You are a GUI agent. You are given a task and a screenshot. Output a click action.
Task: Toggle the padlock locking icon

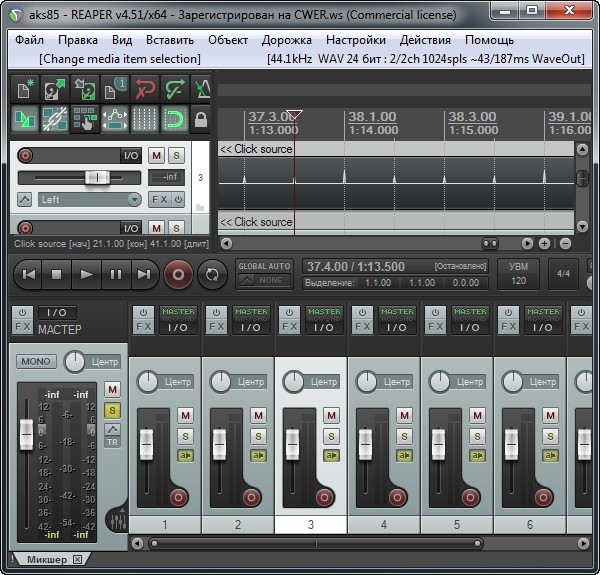(200, 121)
